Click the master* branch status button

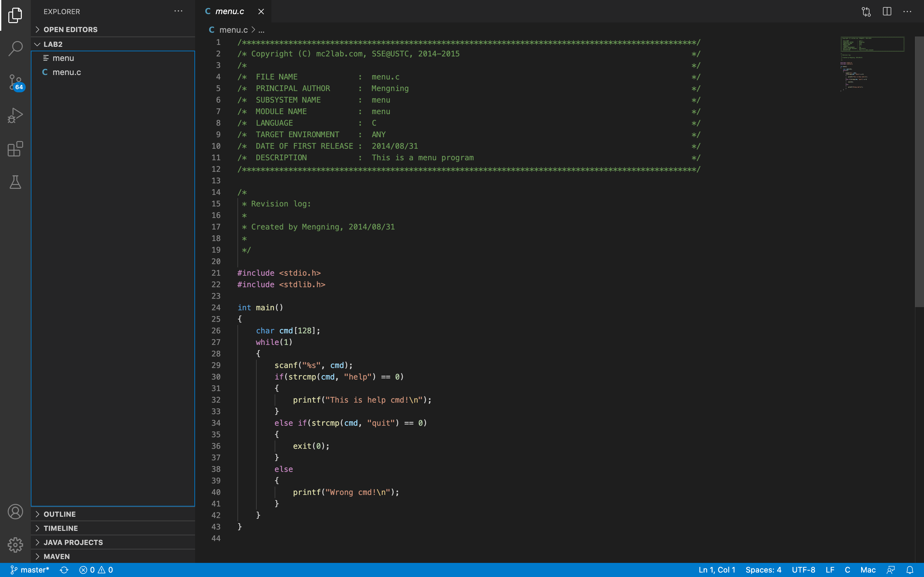pyautogui.click(x=30, y=570)
